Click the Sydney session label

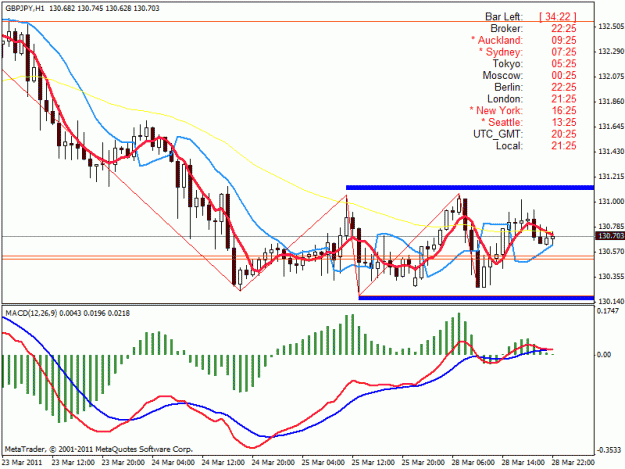(x=501, y=52)
